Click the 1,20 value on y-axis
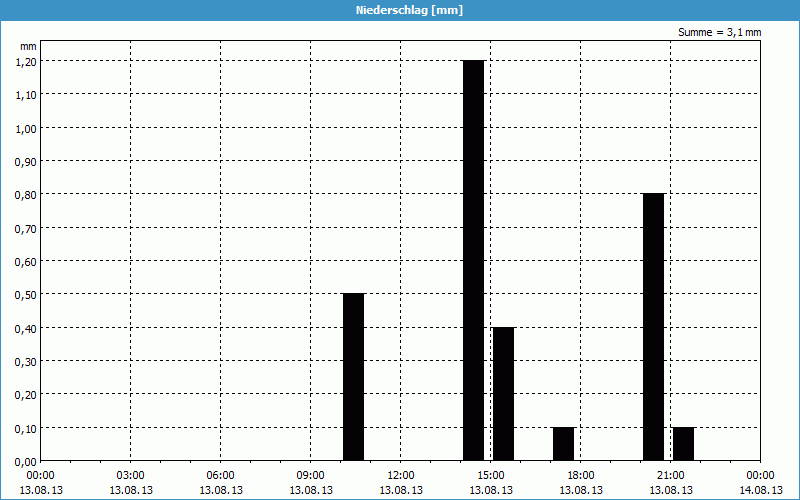800x500 pixels. coord(25,61)
